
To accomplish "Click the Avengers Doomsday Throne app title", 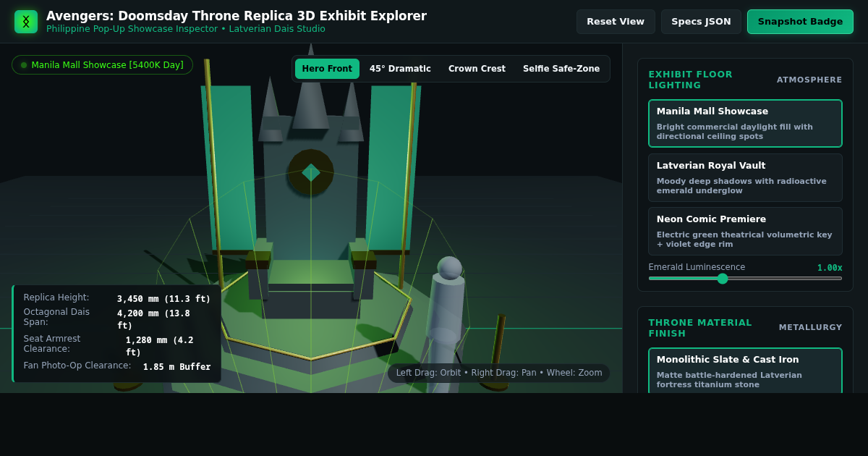I will (x=237, y=16).
